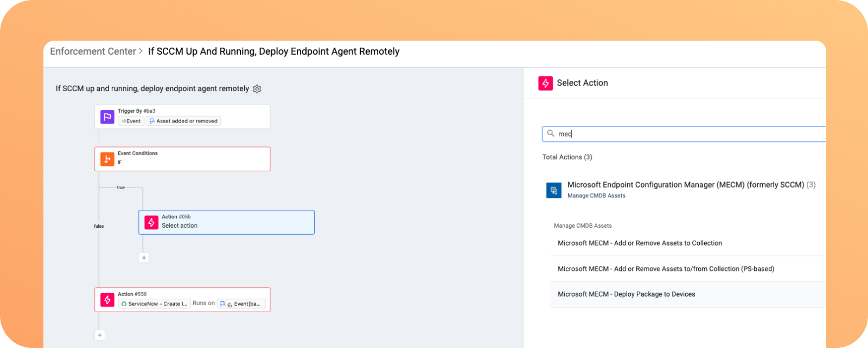Choose Microsoft MECM - Deploy Package to Devices
The height and width of the screenshot is (348, 868).
coord(688,294)
